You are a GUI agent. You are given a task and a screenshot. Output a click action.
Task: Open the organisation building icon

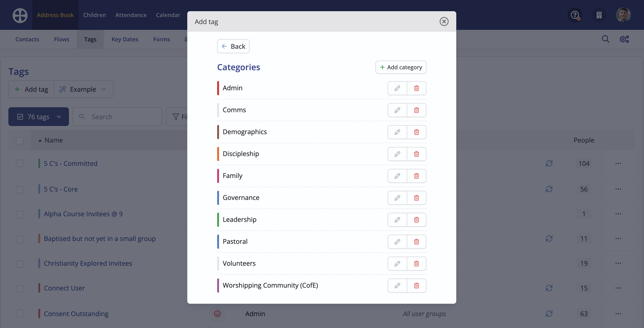tap(599, 15)
